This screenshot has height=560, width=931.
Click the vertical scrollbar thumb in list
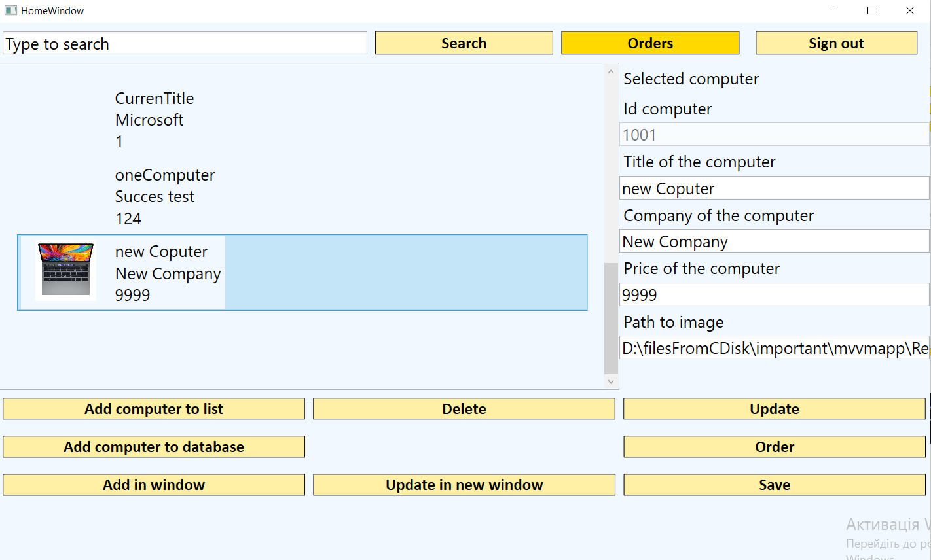pos(611,318)
